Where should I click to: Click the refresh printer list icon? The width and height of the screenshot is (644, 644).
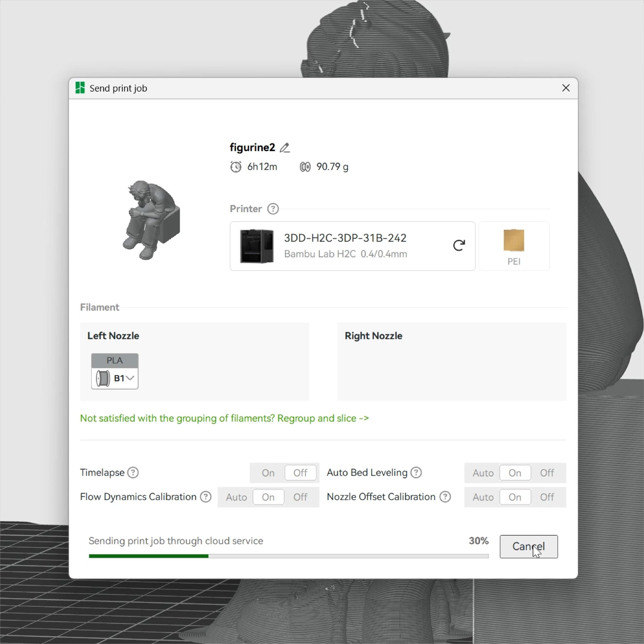click(459, 246)
